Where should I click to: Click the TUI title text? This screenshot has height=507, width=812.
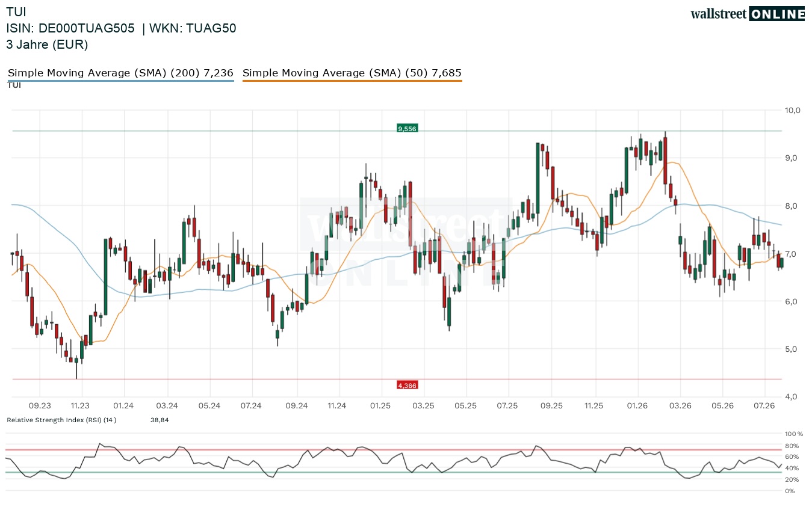16,11
